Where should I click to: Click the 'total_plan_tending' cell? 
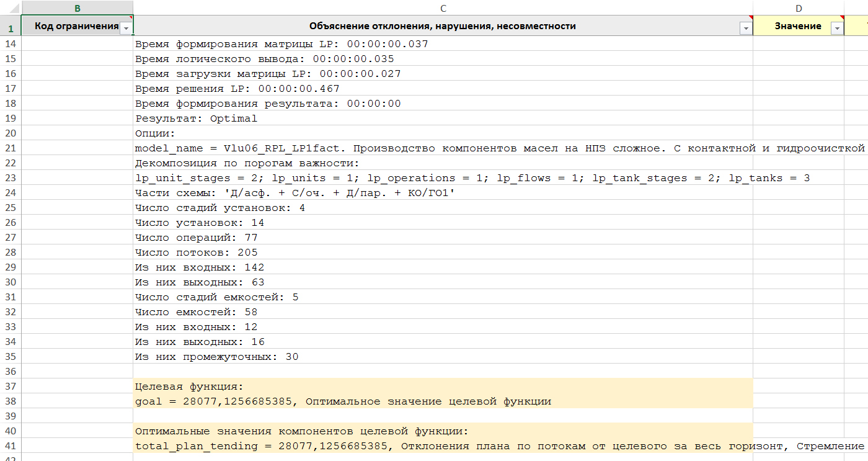[x=434, y=446]
